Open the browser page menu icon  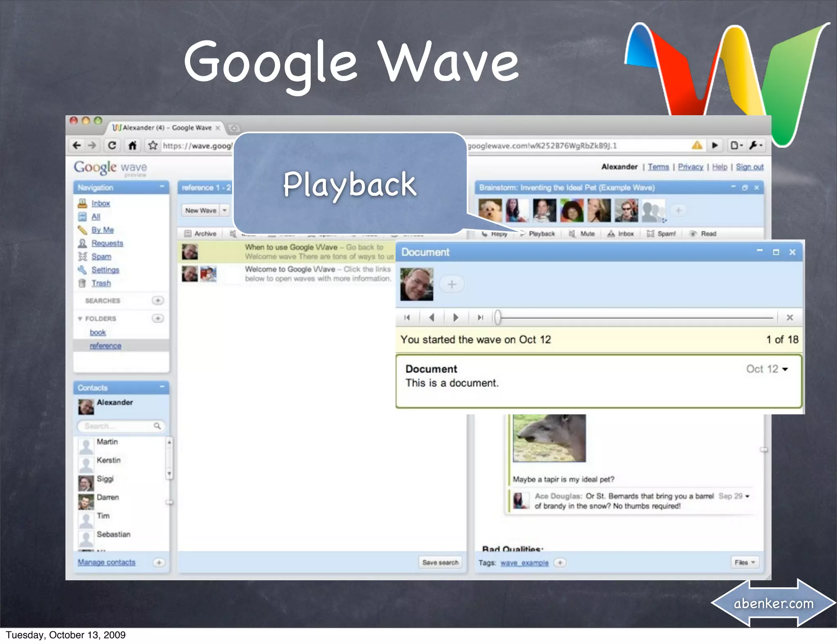click(736, 145)
